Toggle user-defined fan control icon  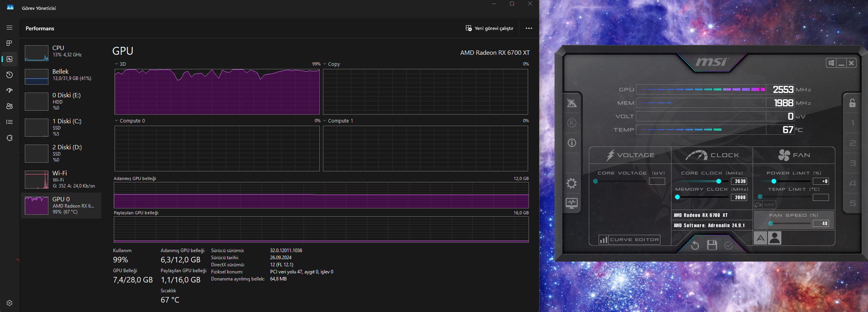[x=775, y=238]
